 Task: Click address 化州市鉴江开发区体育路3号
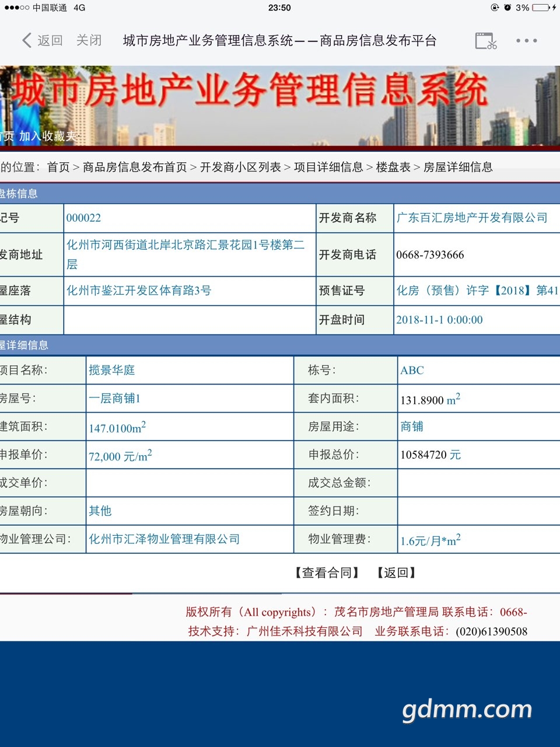[139, 291]
